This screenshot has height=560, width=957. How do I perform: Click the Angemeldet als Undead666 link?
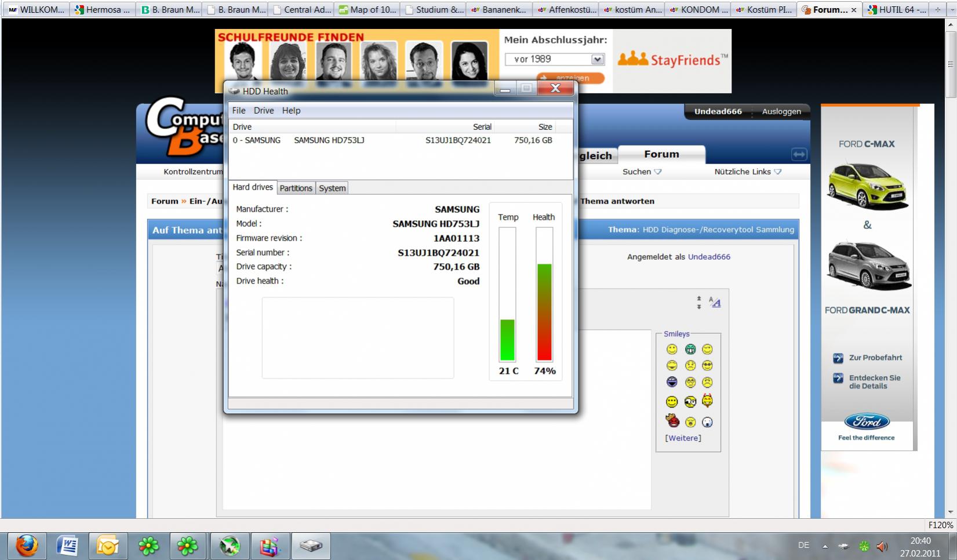[x=709, y=257]
